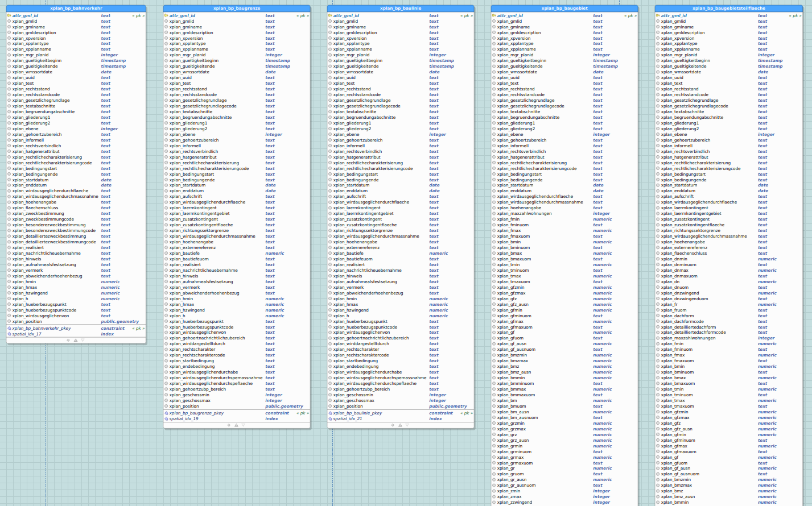Select xplan_grz_ausn column in xplan_bp_baugebiet
The image size is (812, 506).
[x=564, y=441]
